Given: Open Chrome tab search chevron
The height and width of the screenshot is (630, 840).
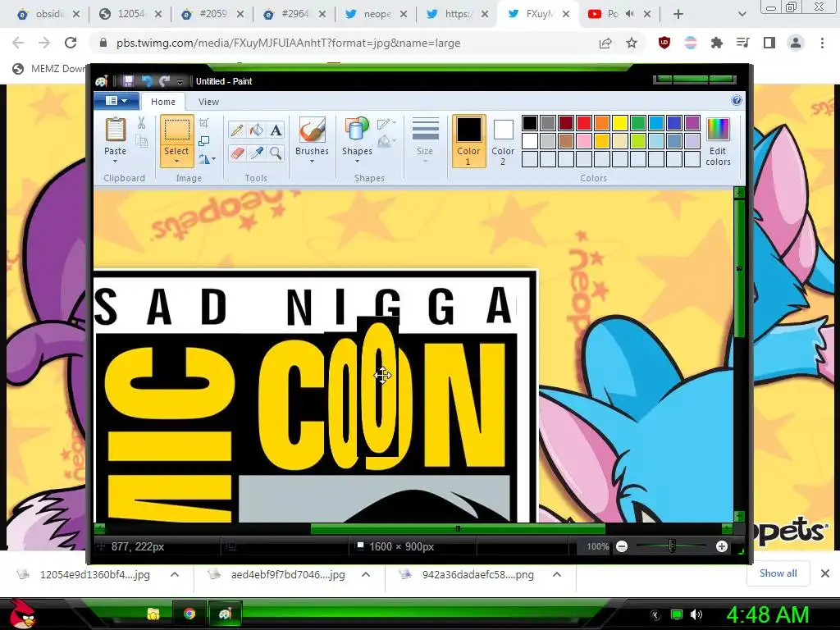Looking at the screenshot, I should 742,14.
